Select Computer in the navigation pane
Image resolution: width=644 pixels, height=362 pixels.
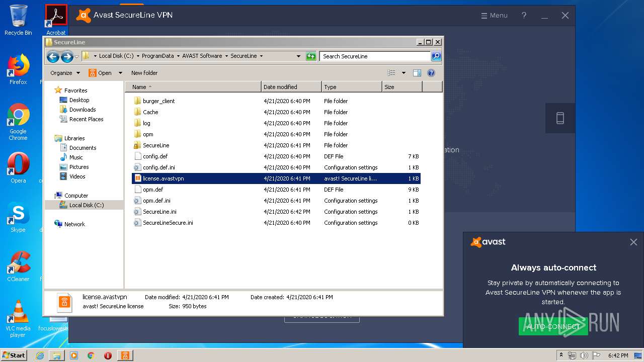pos(71,196)
